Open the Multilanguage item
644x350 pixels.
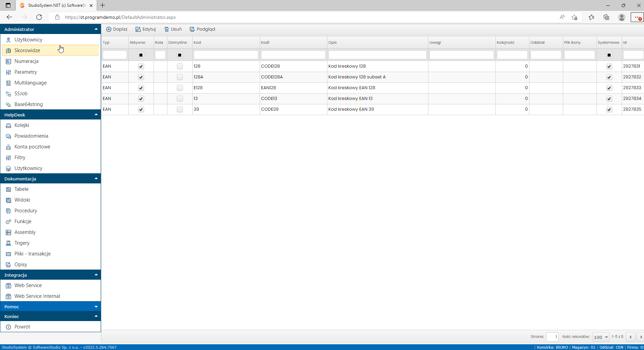pos(30,83)
